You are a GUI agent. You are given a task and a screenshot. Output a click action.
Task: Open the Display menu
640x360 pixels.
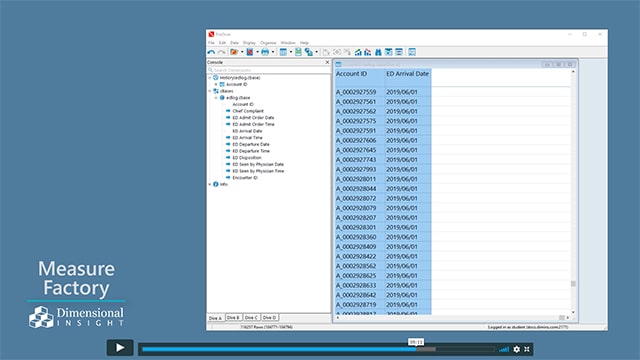pos(249,42)
